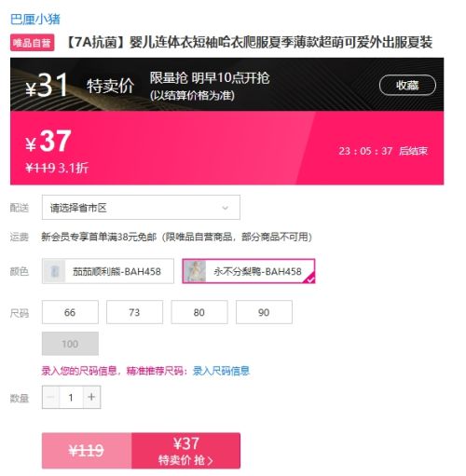Choose size 80

(x=199, y=312)
